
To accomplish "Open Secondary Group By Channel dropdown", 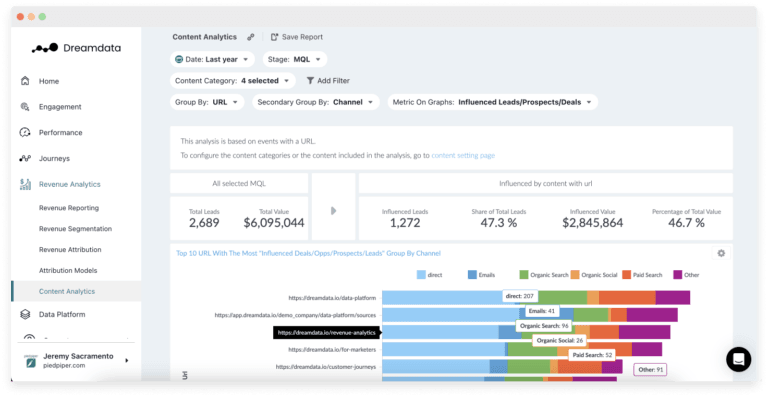I will coord(315,102).
